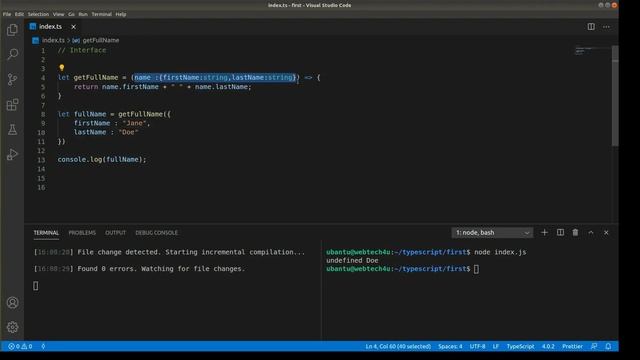Maximize the panel with chevron-up icon
This screenshot has height=360, width=640.
(591, 232)
